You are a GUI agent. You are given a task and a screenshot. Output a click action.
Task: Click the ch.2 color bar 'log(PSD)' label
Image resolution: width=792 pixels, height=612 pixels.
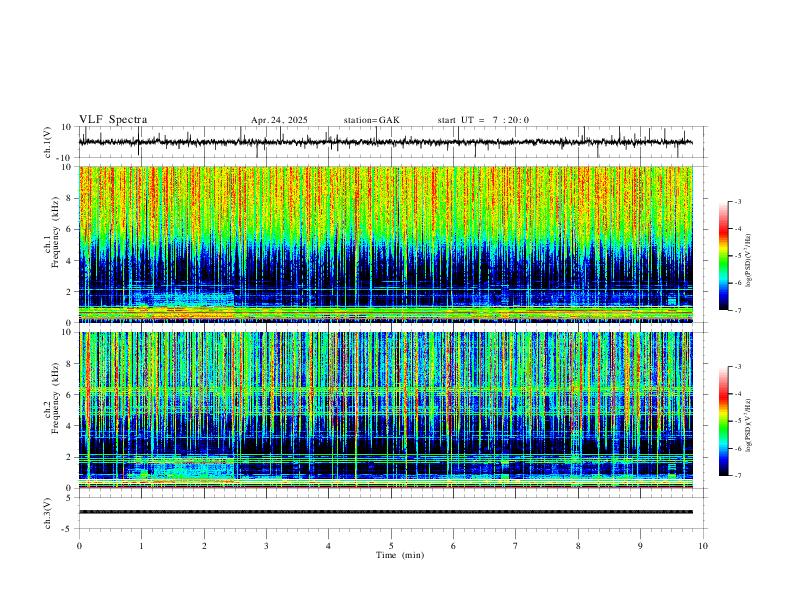point(748,425)
